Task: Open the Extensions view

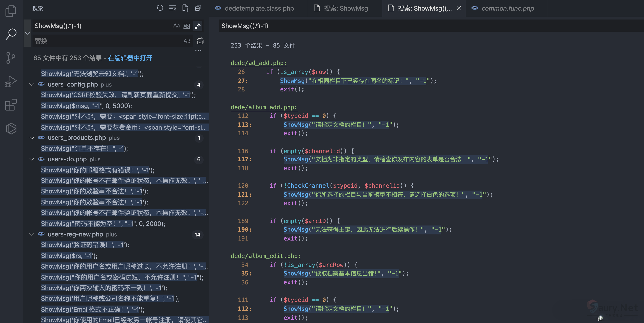Action: tap(11, 105)
